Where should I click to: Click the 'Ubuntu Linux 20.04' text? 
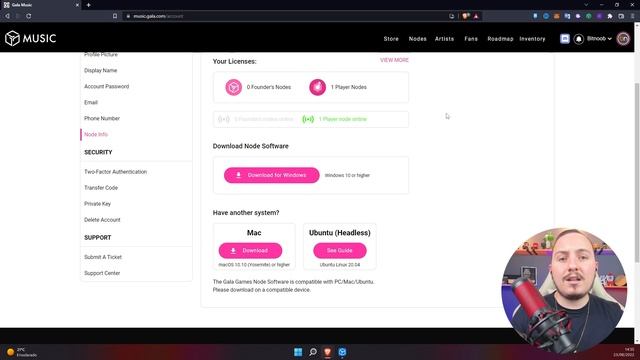tap(340, 265)
